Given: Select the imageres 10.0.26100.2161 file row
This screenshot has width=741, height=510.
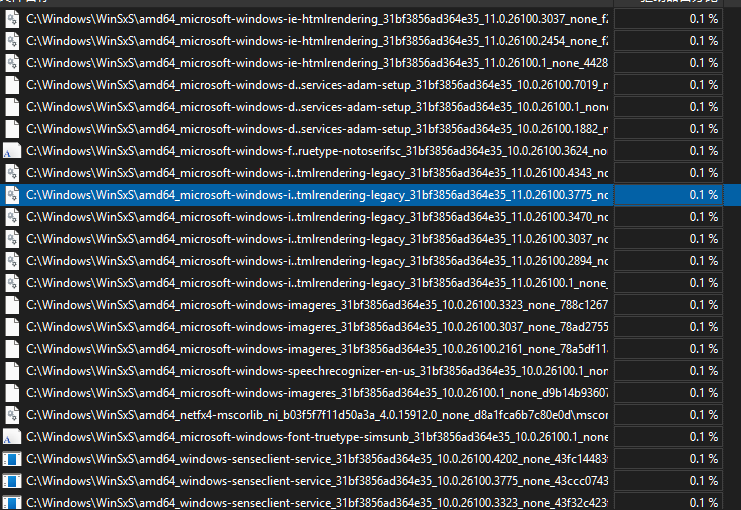Looking at the screenshot, I should click(x=316, y=348).
